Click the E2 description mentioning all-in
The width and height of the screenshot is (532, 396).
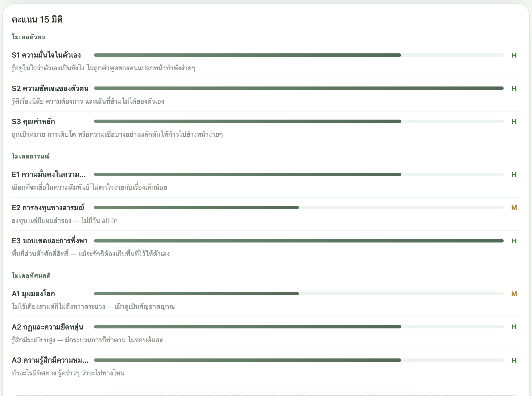(x=65, y=221)
